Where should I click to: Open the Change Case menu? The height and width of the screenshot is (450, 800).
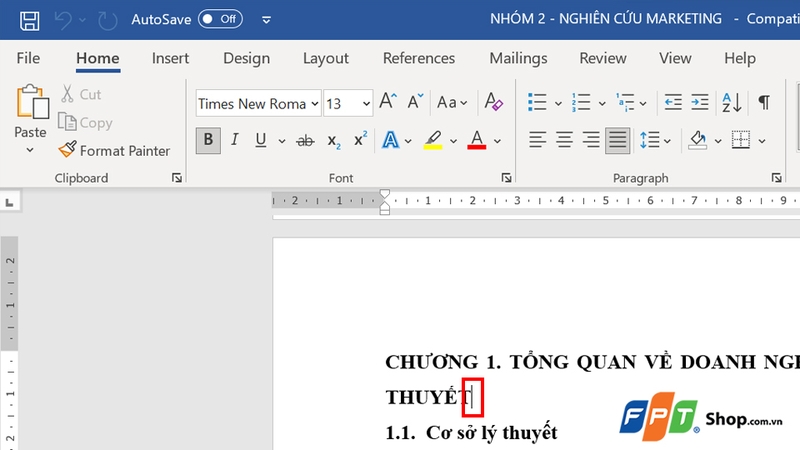click(x=452, y=102)
